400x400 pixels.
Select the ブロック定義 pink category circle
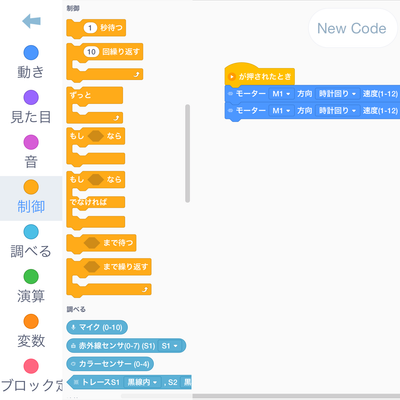(x=31, y=366)
